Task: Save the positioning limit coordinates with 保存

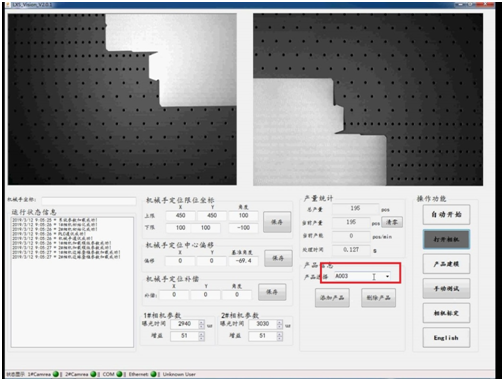Action: tap(277, 222)
